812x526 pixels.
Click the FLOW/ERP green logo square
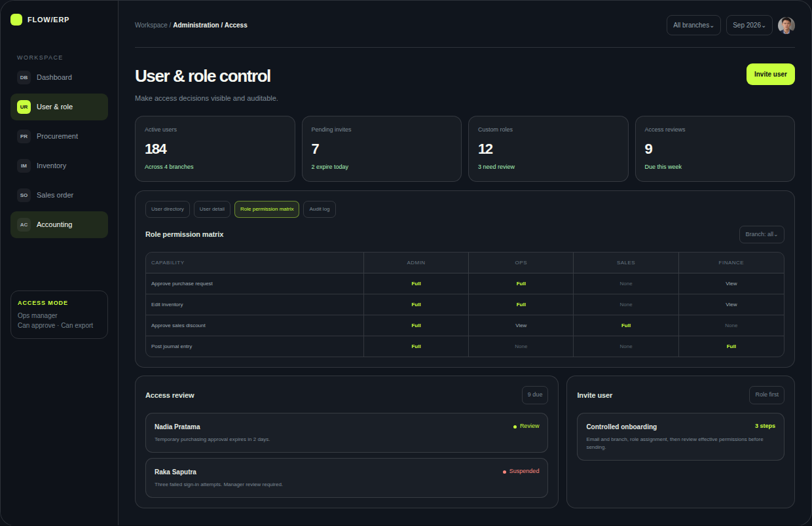click(x=16, y=20)
